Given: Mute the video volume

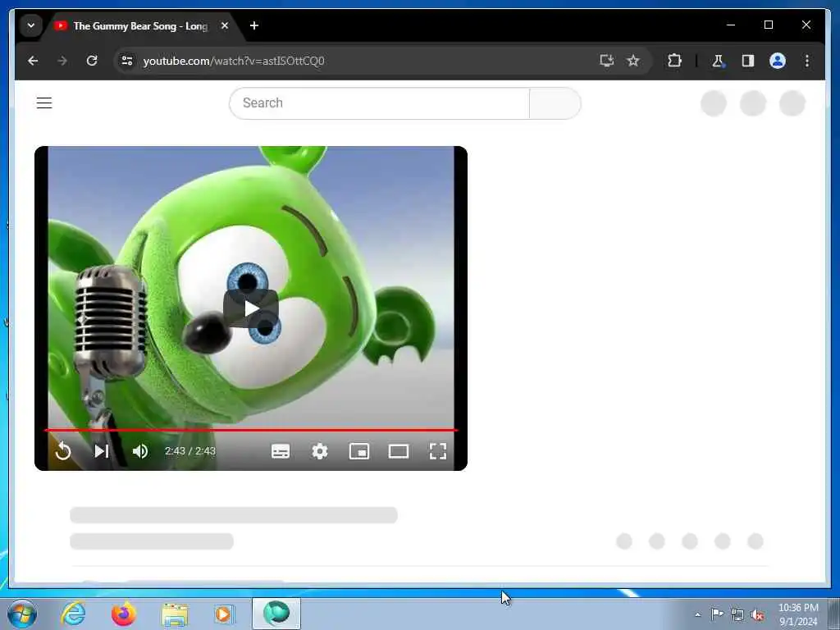Looking at the screenshot, I should coord(140,451).
